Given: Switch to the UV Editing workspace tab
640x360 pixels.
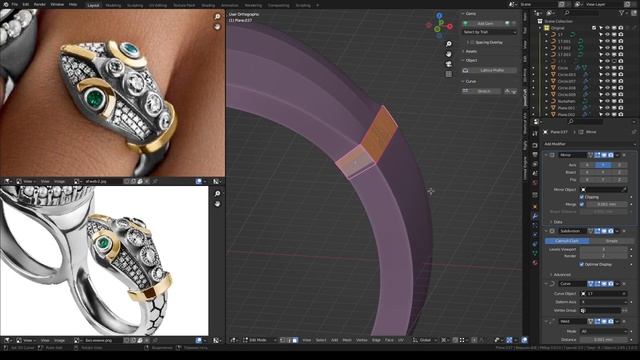Looking at the screenshot, I should pyautogui.click(x=158, y=5).
